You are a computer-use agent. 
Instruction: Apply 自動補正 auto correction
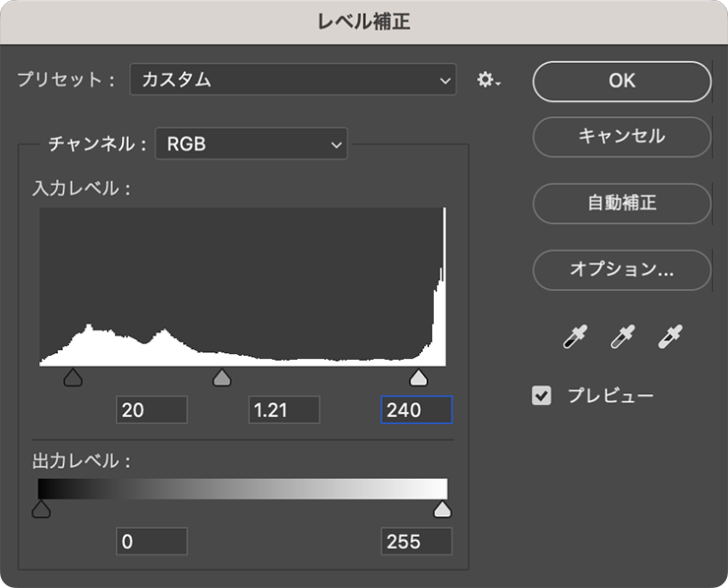click(x=622, y=204)
